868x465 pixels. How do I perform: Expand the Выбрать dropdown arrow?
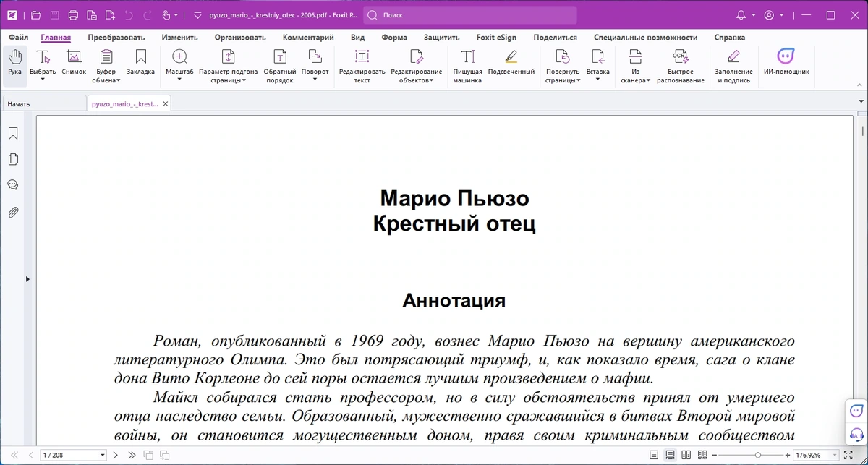43,80
